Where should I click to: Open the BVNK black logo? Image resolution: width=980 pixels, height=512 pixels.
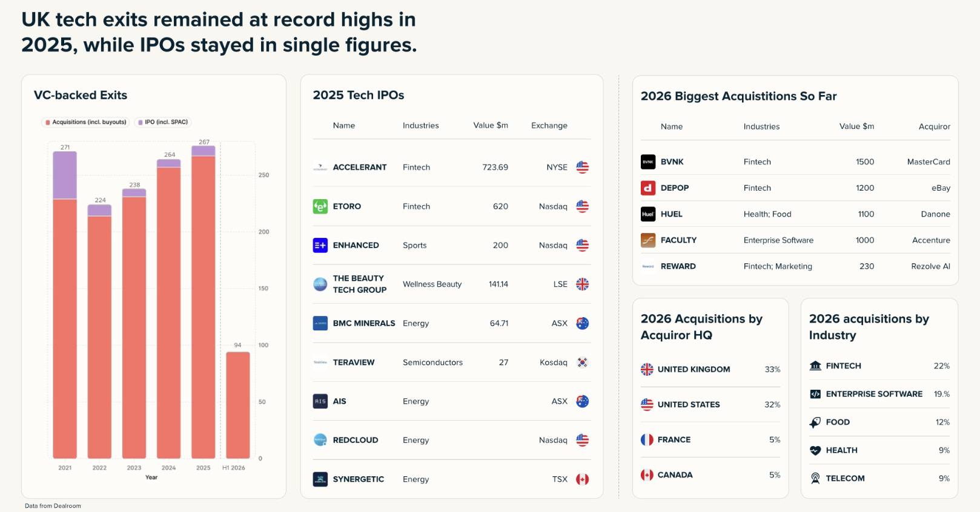point(648,162)
